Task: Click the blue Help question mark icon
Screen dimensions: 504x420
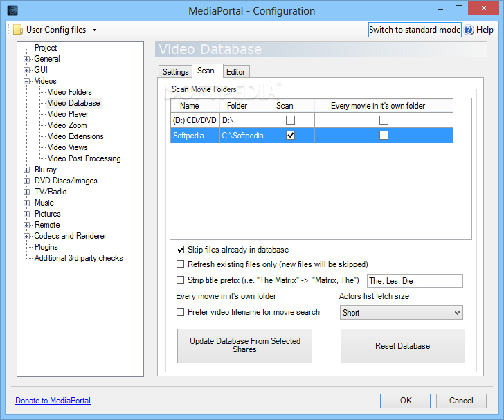Action: 469,30
